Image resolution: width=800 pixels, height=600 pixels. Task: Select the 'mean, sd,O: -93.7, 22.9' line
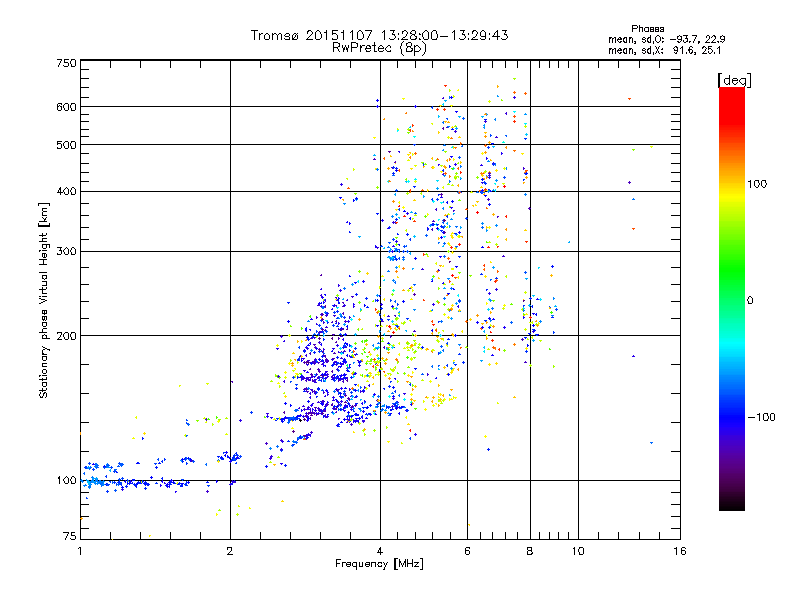point(667,40)
